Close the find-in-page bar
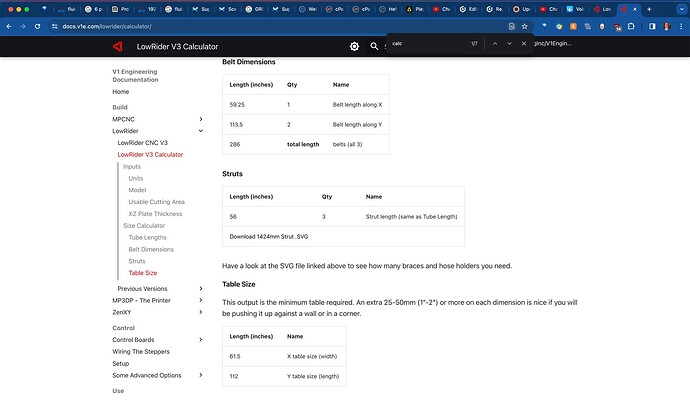Image resolution: width=690 pixels, height=402 pixels. (524, 44)
